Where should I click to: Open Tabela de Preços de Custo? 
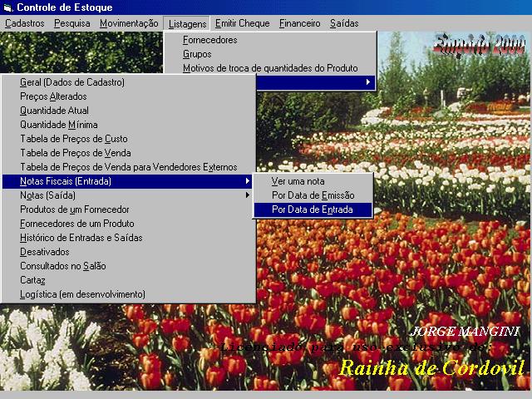coord(74,139)
